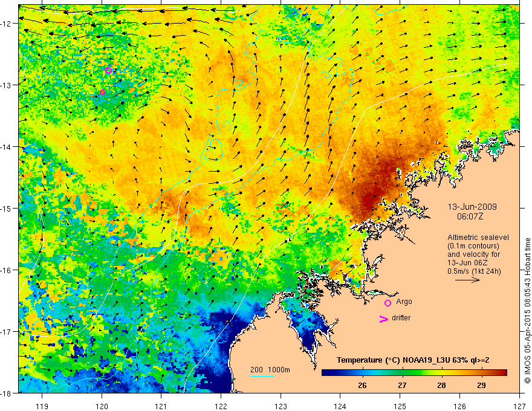Click the temperature color bar legend
532x411 pixels.
coord(414,373)
